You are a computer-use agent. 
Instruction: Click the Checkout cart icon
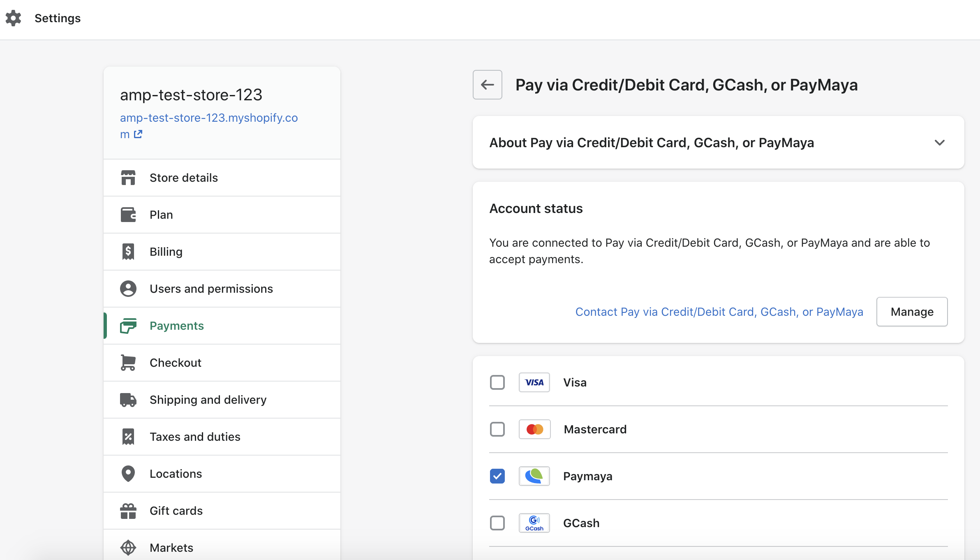click(128, 363)
